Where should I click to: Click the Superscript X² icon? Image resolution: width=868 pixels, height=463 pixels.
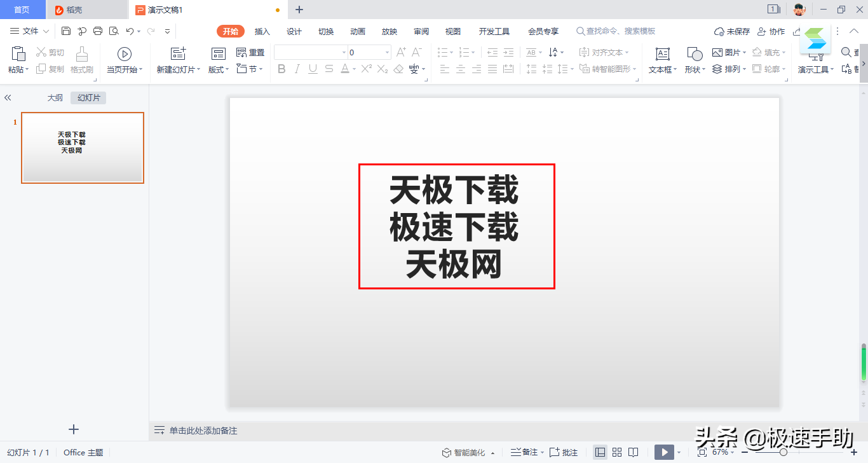(367, 69)
